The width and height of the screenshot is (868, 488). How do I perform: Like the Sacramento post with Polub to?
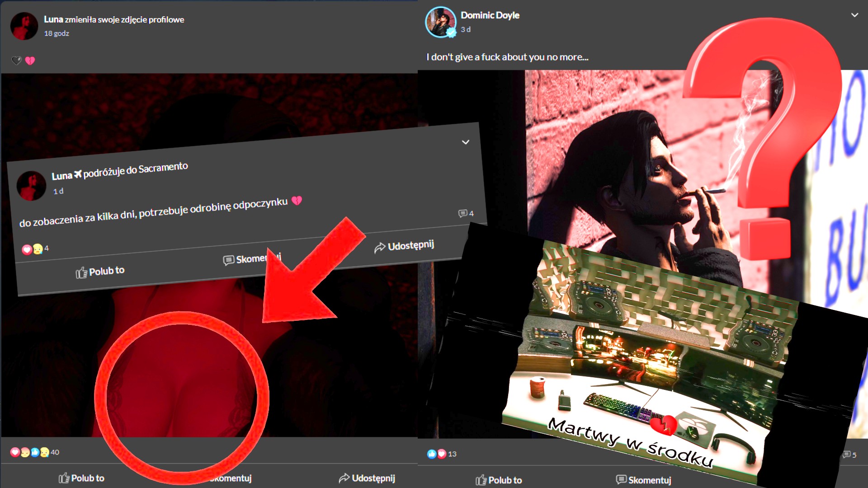pos(100,272)
